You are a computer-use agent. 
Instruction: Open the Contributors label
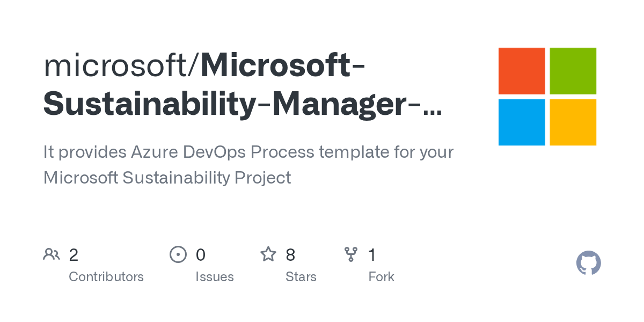click(x=106, y=277)
